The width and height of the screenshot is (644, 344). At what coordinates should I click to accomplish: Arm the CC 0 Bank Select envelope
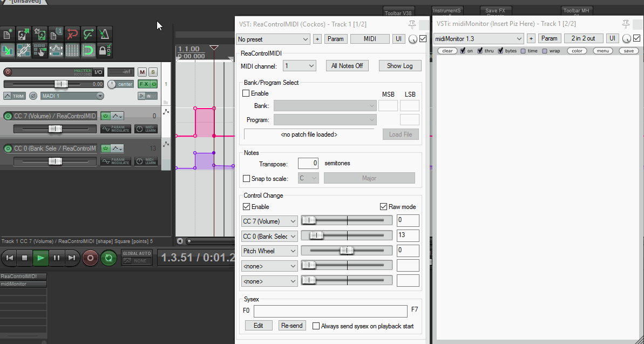click(8, 149)
